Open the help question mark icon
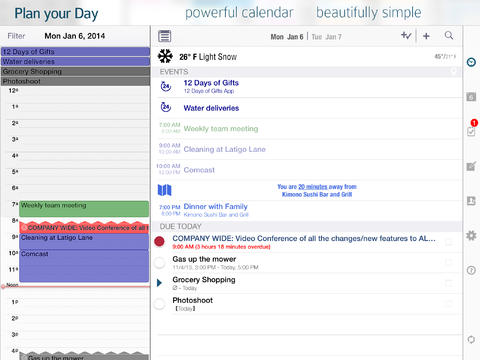This screenshot has height=360, width=480. pyautogui.click(x=471, y=270)
